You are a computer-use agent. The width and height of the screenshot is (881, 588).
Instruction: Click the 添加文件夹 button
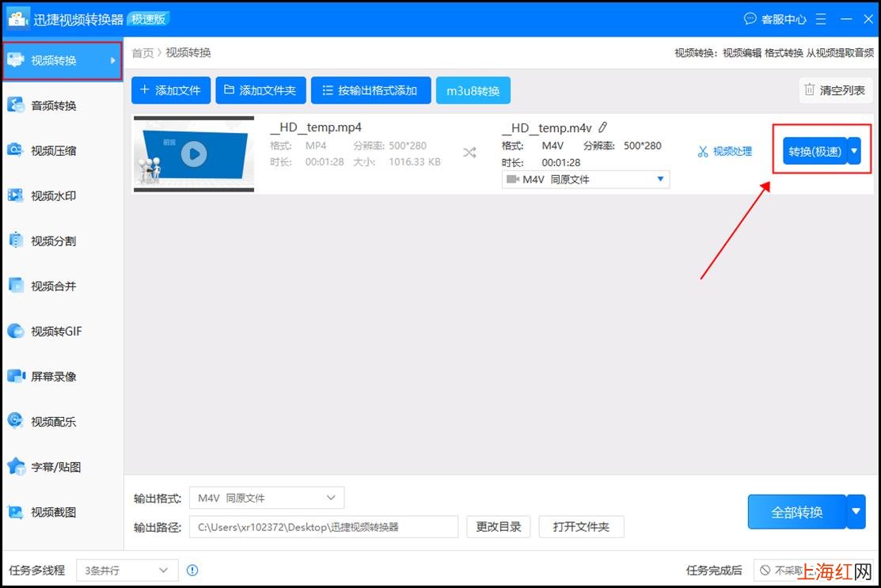click(260, 90)
